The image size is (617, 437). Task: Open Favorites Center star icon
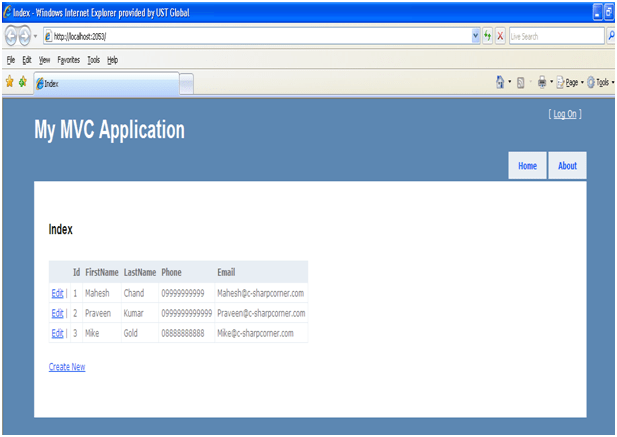coord(9,82)
